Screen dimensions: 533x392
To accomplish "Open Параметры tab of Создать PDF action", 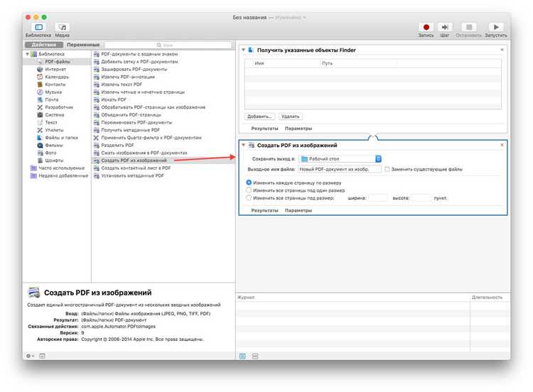I will [x=298, y=211].
